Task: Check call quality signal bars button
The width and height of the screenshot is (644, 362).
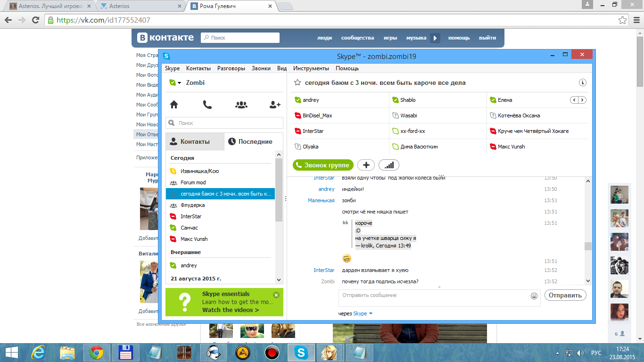Action: 389,165
